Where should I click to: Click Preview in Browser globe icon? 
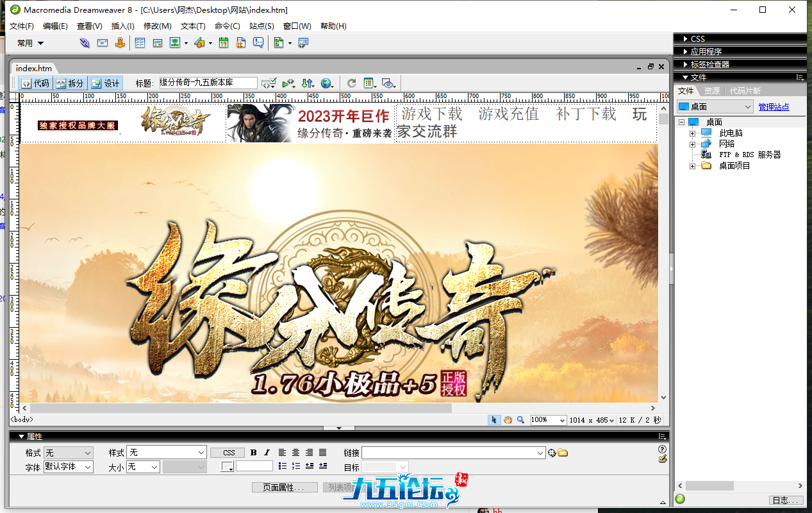pyautogui.click(x=327, y=83)
